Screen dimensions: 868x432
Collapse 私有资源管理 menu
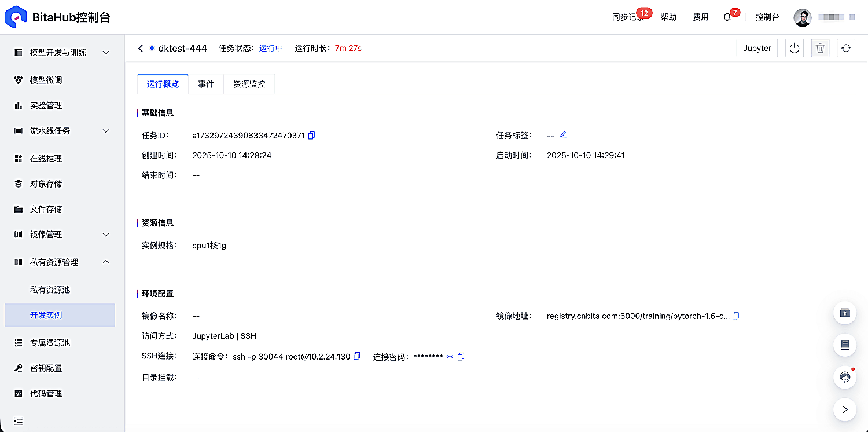pos(106,262)
